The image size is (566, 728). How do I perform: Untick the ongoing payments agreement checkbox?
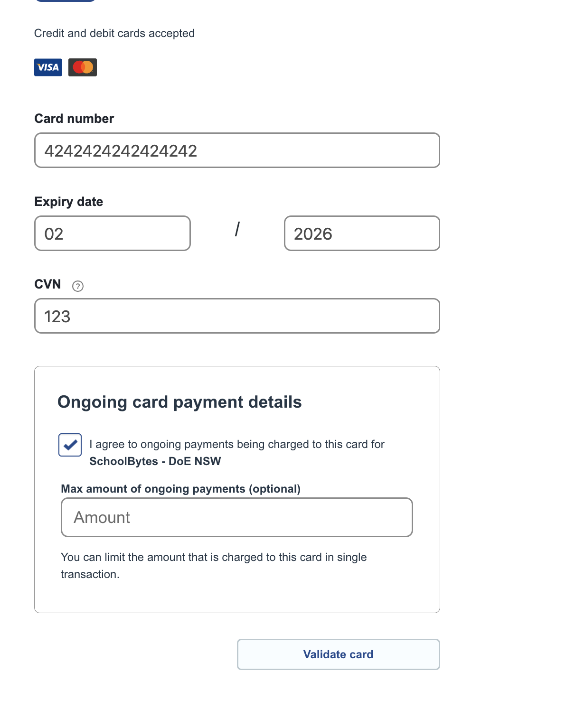point(70,445)
